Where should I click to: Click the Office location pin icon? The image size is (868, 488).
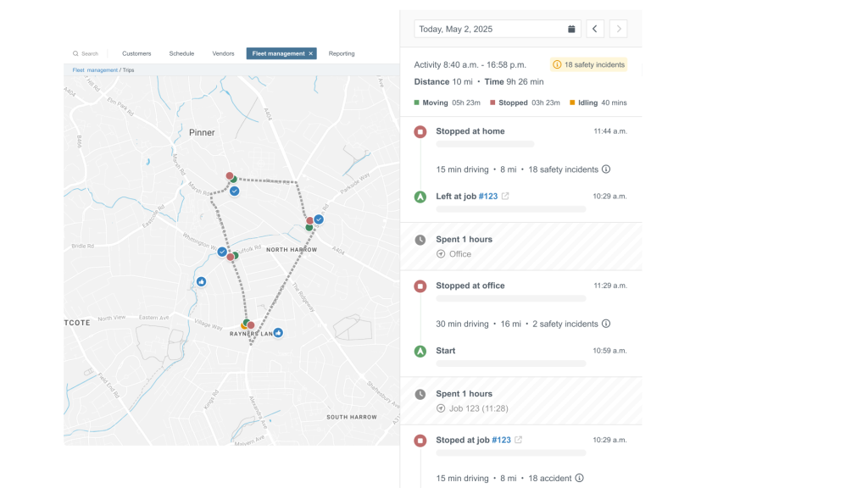[442, 253]
